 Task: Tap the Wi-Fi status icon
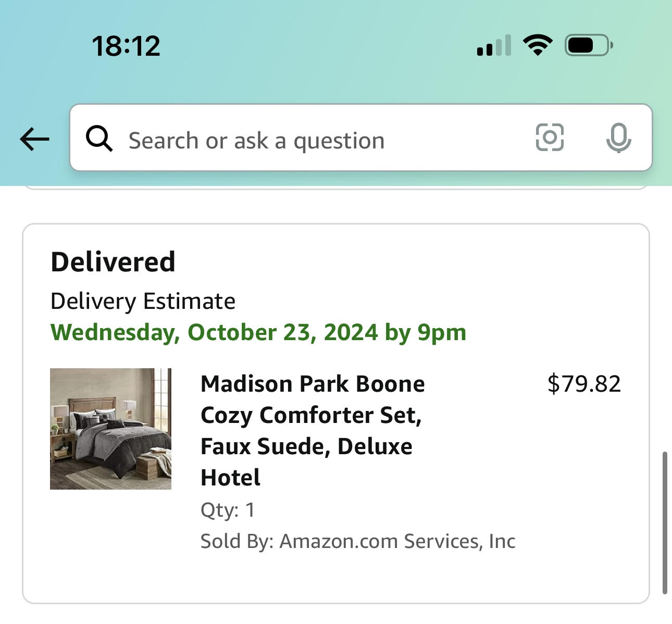coord(538,45)
